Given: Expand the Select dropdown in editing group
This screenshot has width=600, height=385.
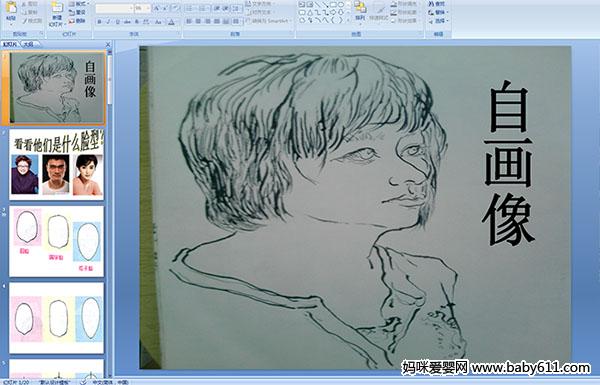Looking at the screenshot, I should (x=439, y=21).
